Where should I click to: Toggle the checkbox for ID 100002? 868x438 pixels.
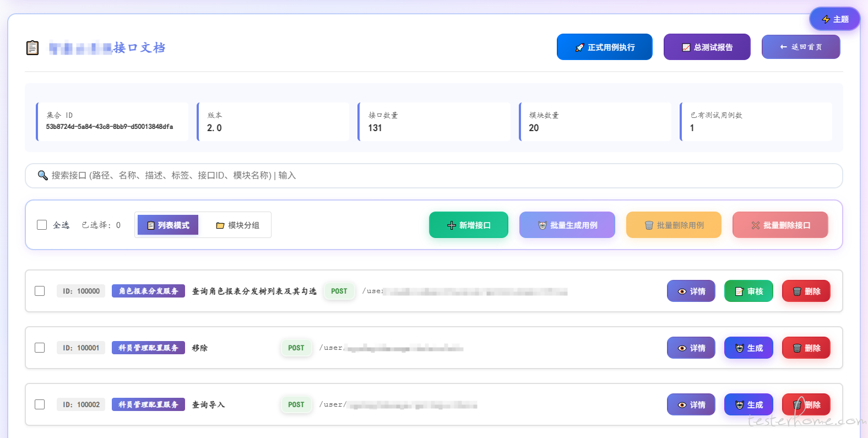coord(40,404)
